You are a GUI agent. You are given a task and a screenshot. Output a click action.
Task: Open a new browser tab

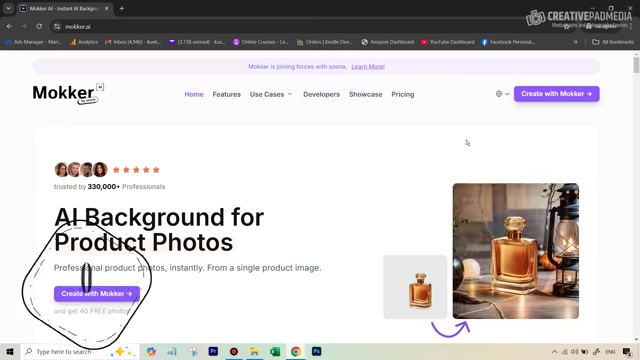122,8
